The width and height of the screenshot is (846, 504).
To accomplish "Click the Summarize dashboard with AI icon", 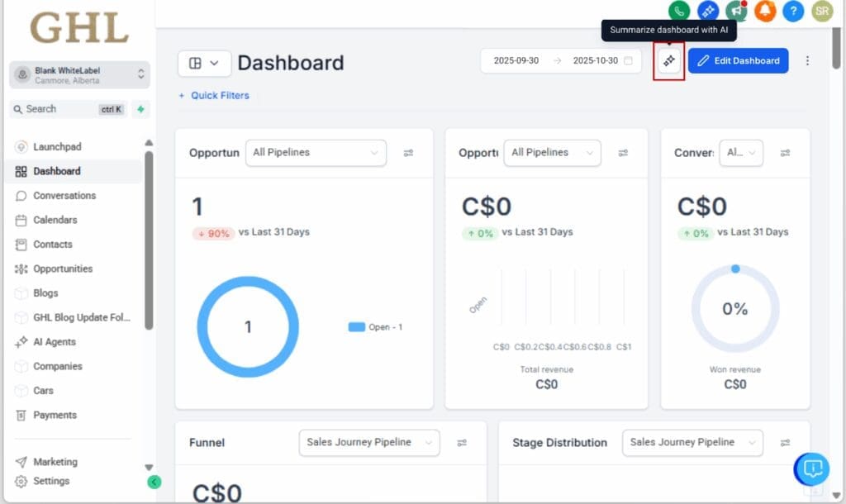I will 668,60.
